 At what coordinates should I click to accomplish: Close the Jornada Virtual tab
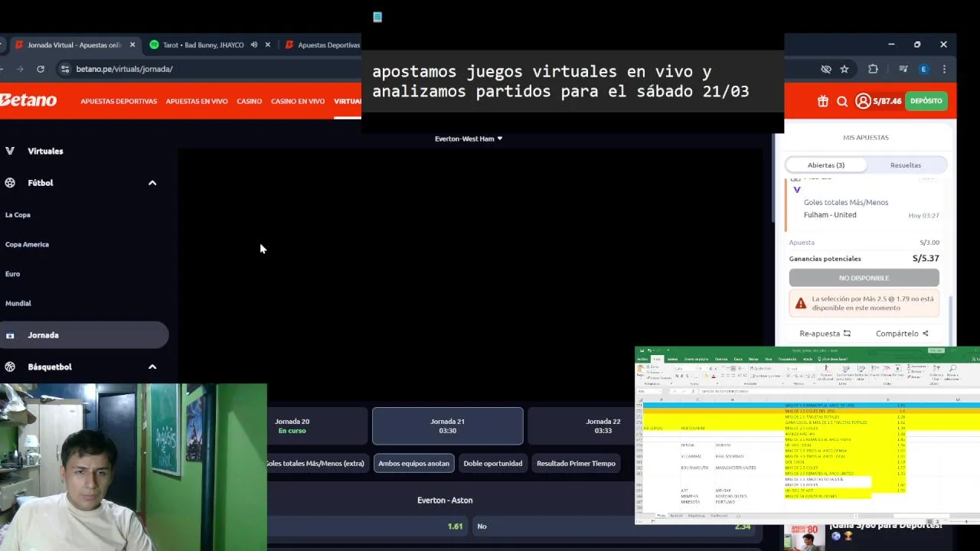pyautogui.click(x=132, y=45)
